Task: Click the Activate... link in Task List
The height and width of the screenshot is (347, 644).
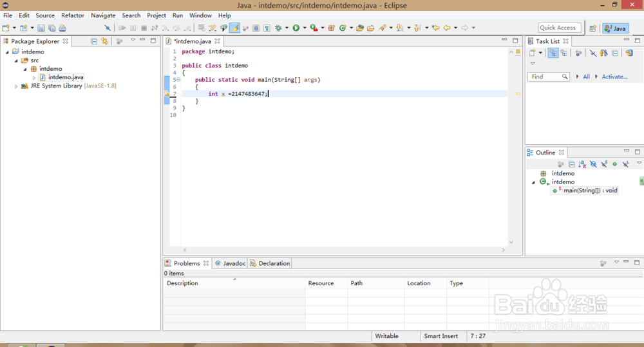Action: pyautogui.click(x=614, y=77)
